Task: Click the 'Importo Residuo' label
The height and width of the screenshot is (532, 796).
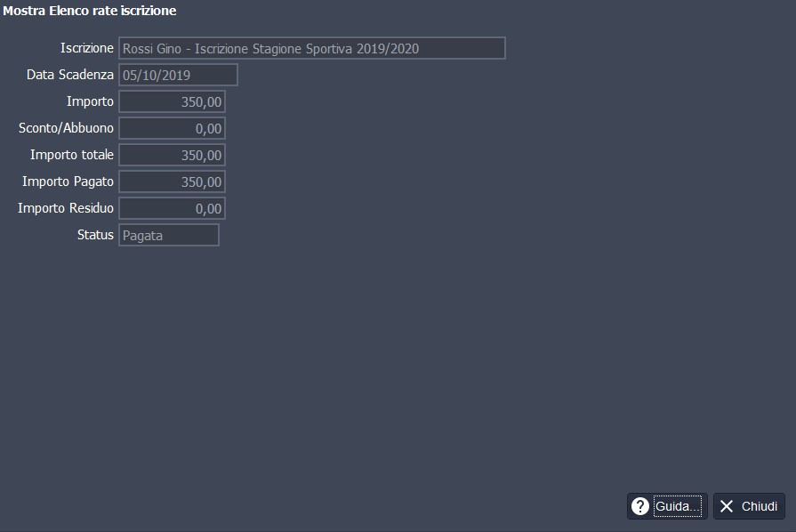Action: point(66,207)
